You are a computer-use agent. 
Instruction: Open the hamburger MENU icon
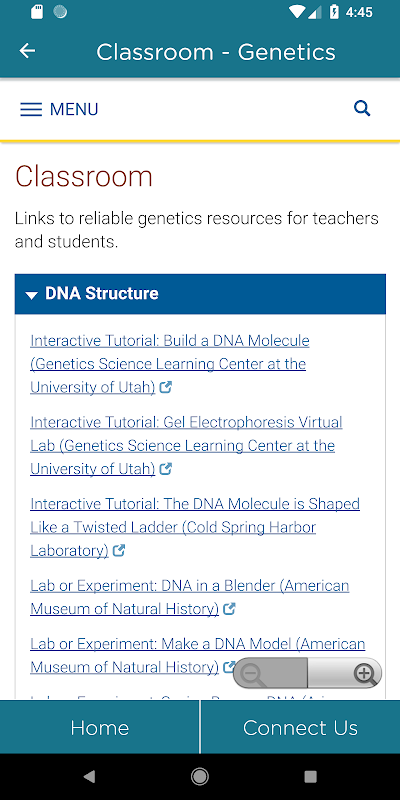pos(31,109)
